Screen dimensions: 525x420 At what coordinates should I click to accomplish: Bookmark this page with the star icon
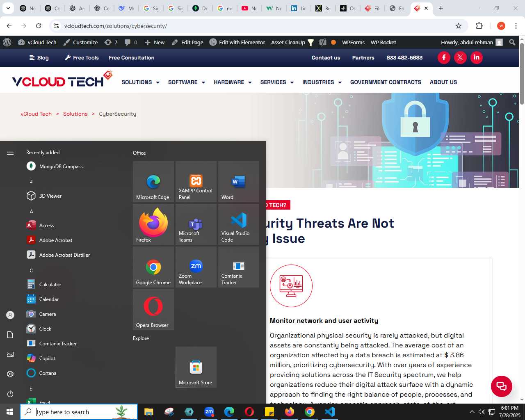(459, 26)
